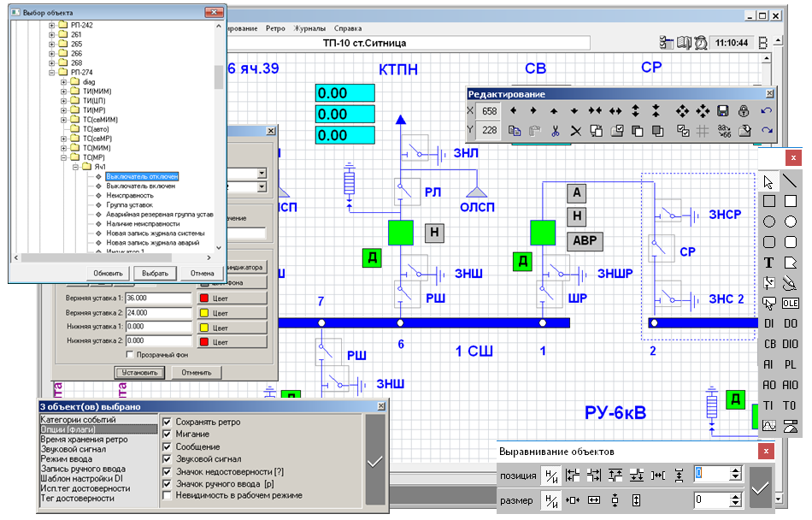Pick the OLE object tool
This screenshot has height=520, width=812.
[x=791, y=303]
